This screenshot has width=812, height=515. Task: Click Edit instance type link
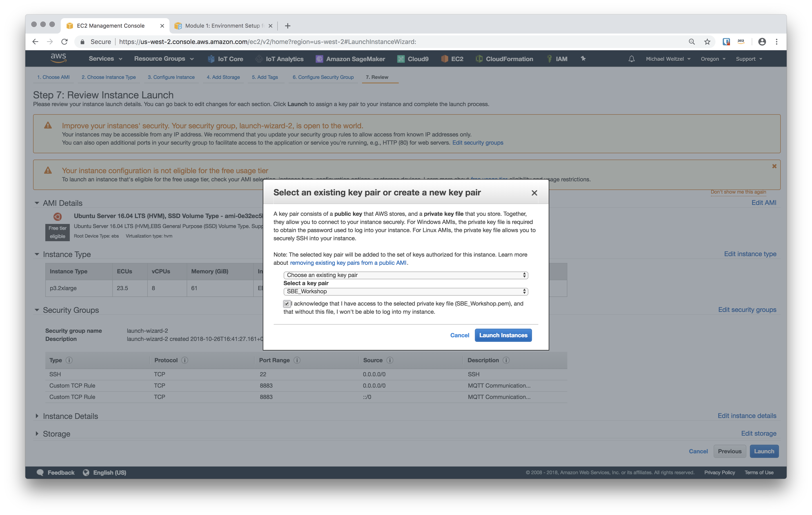[x=750, y=254]
